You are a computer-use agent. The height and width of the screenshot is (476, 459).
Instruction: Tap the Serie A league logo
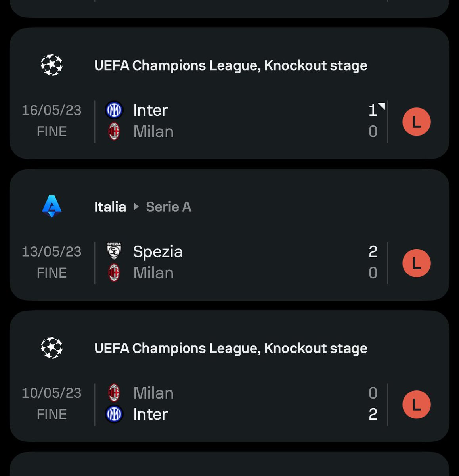click(52, 207)
